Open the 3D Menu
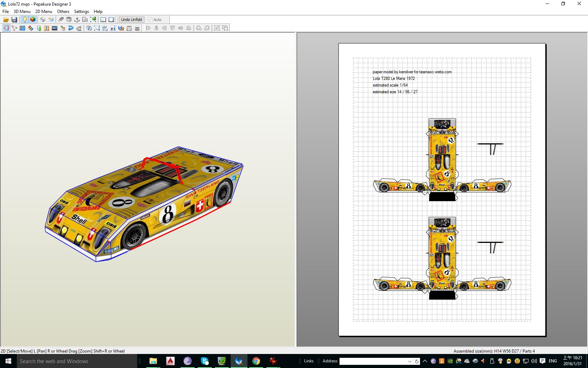The image size is (588, 368). pyautogui.click(x=22, y=12)
